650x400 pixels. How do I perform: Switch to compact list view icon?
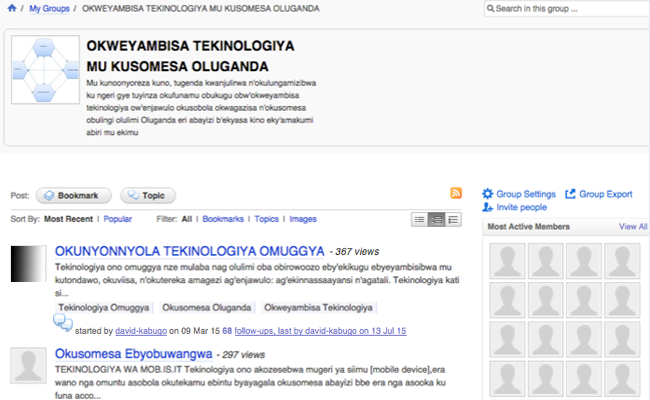coord(419,219)
